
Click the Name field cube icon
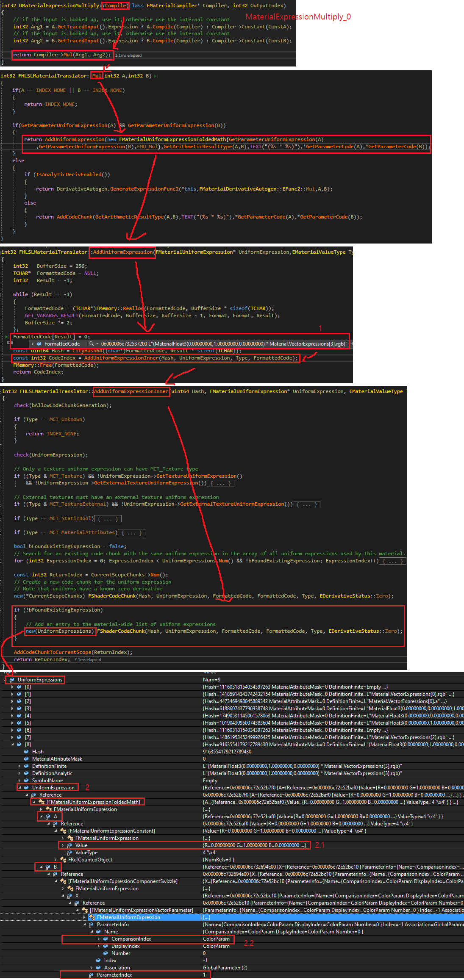[98, 932]
